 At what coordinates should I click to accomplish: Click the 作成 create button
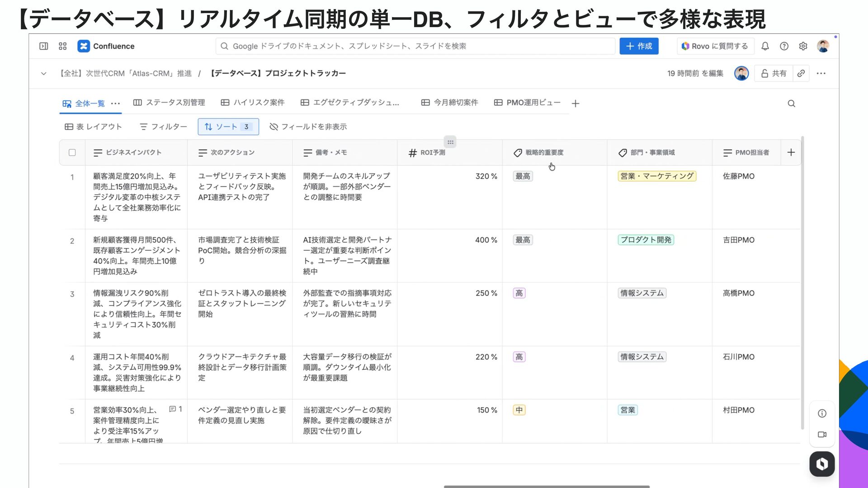click(639, 46)
